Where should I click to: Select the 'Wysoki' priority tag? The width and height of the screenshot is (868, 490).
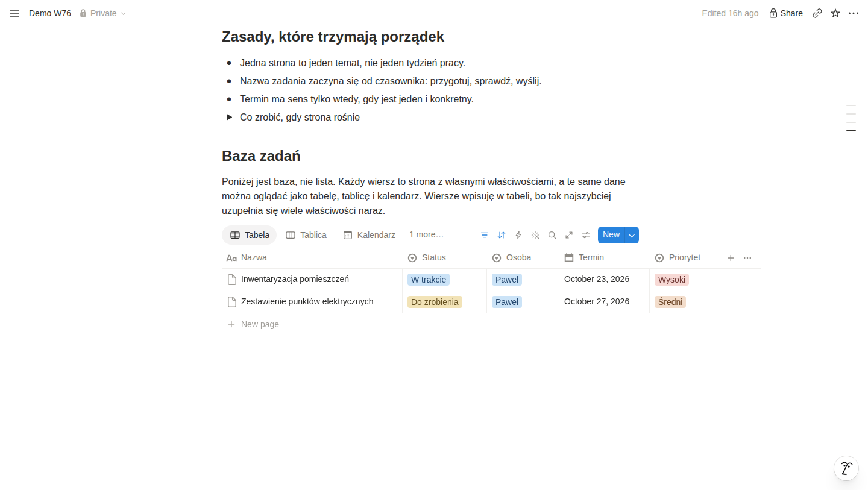click(671, 280)
